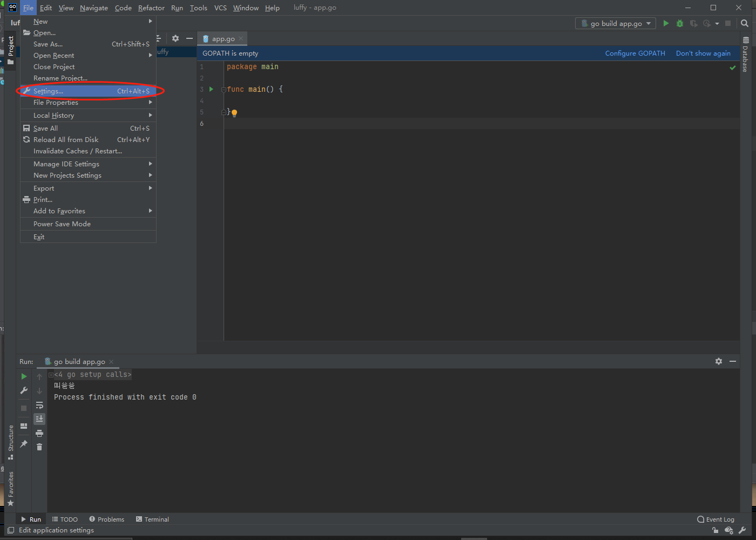Open the Problems tool tab
The width and height of the screenshot is (756, 540).
click(x=106, y=519)
